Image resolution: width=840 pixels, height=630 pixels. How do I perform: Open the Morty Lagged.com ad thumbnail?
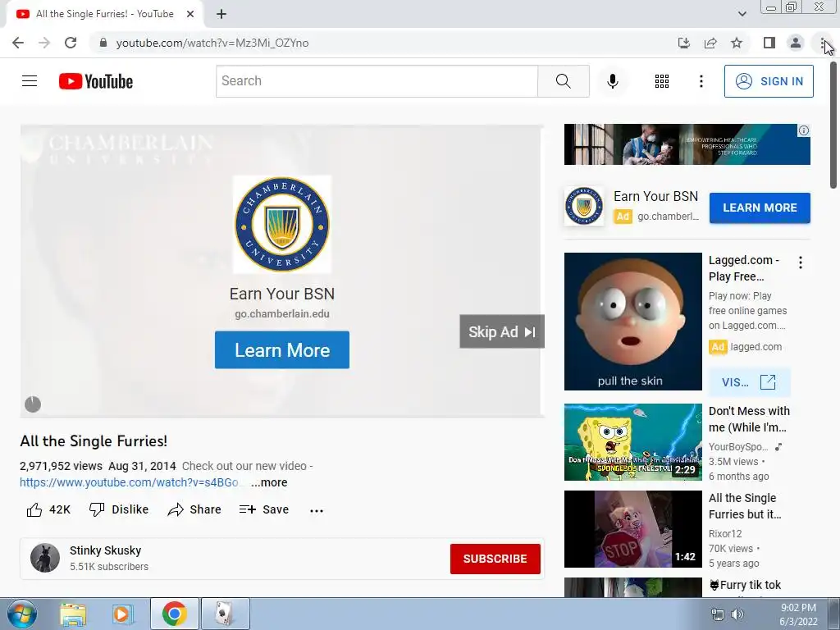(632, 322)
